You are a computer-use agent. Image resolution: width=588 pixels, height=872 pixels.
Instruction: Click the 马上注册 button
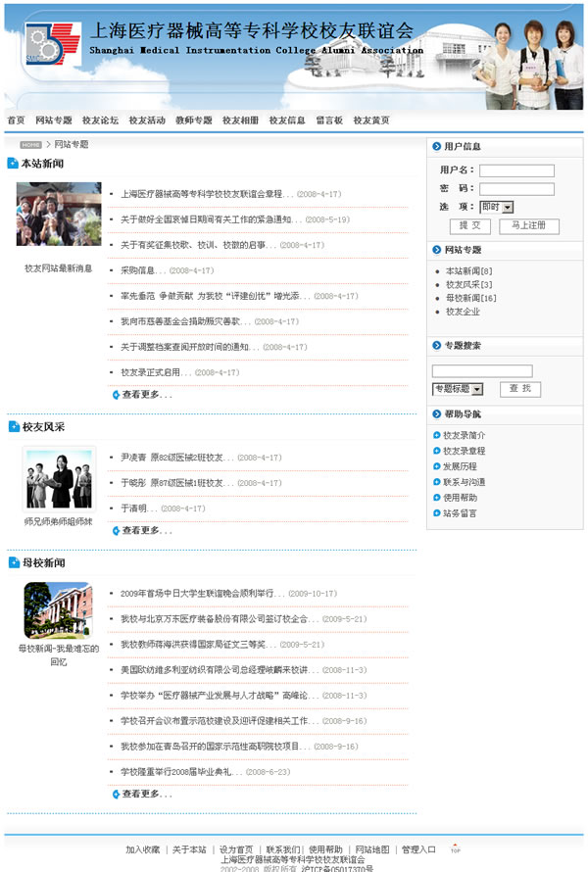click(x=528, y=225)
